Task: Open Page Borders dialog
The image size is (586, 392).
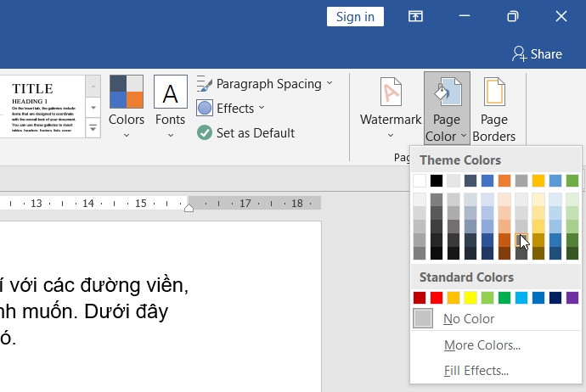Action: [493, 109]
